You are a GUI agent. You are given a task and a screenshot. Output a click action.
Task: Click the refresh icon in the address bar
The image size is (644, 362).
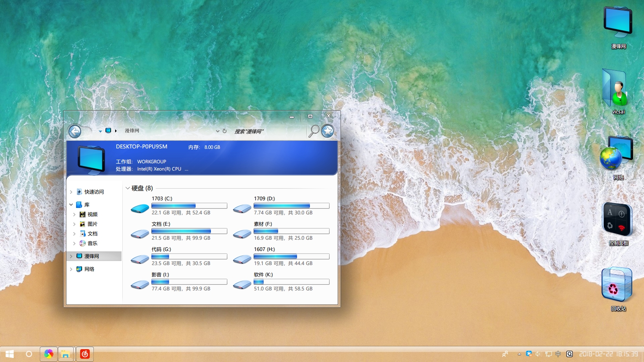[224, 131]
